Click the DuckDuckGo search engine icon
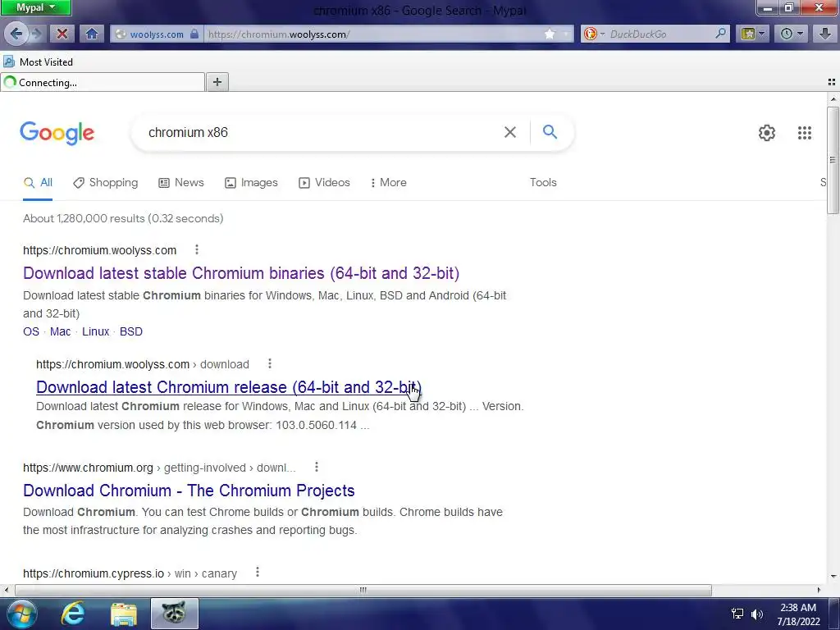The width and height of the screenshot is (840, 630). [590, 34]
